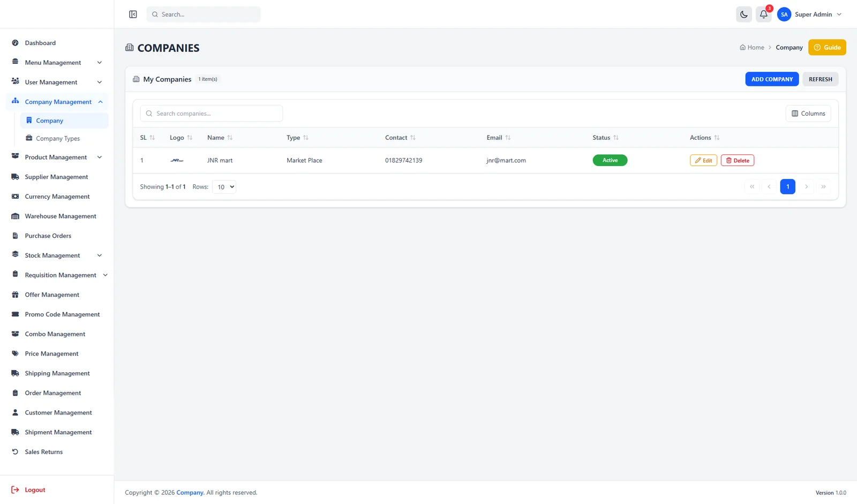
Task: Focus the Search companies field
Action: click(x=212, y=114)
